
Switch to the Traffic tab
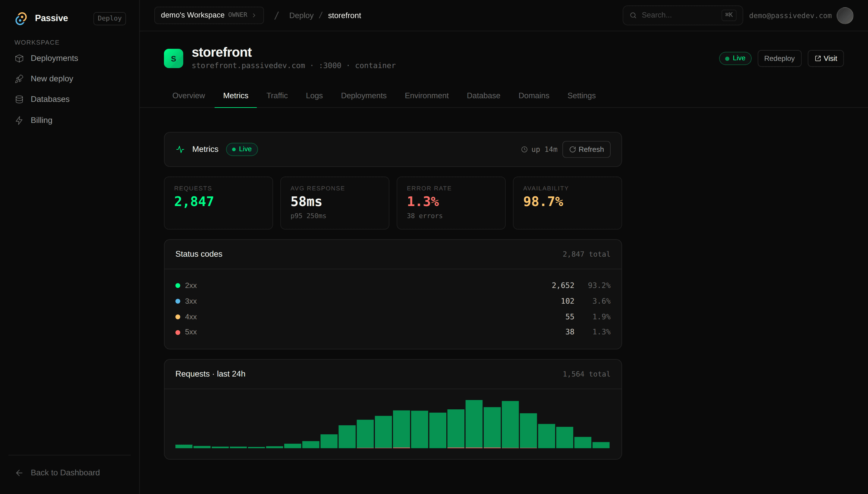pos(277,96)
